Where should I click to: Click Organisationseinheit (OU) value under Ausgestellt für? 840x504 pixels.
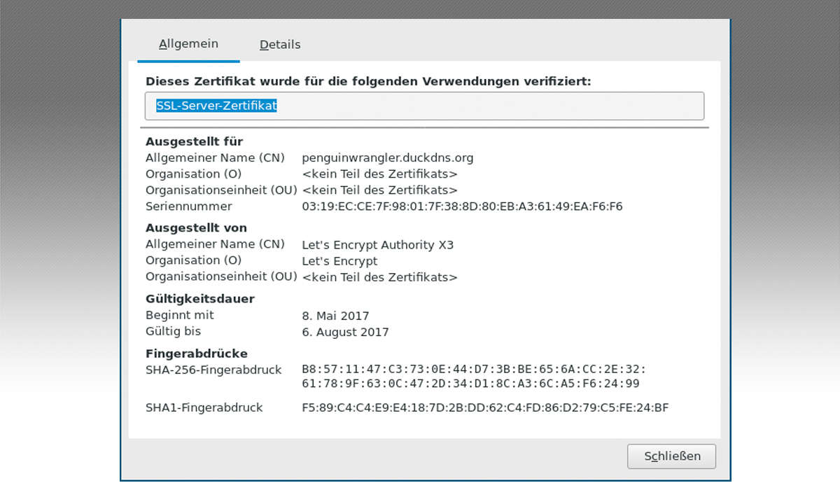coord(379,190)
